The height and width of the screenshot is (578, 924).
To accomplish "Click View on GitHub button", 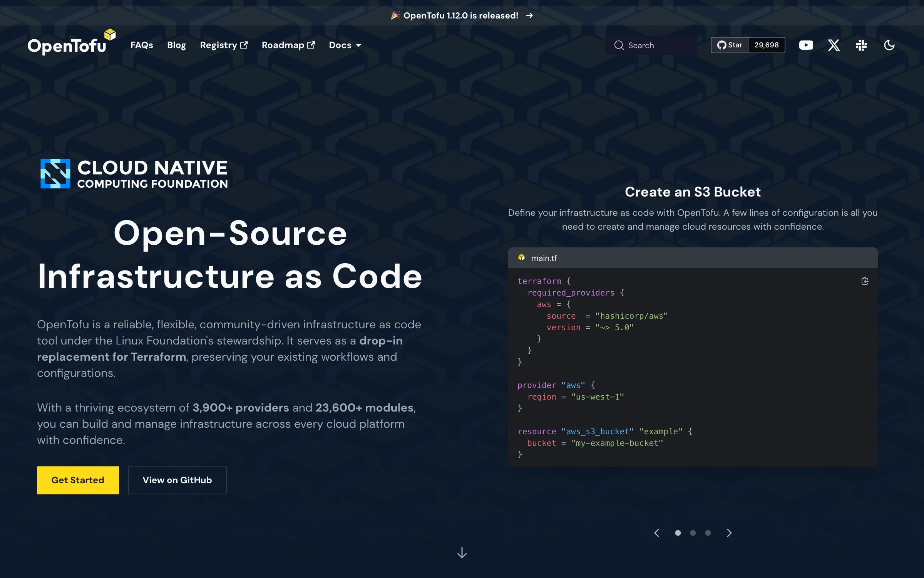I will (177, 480).
